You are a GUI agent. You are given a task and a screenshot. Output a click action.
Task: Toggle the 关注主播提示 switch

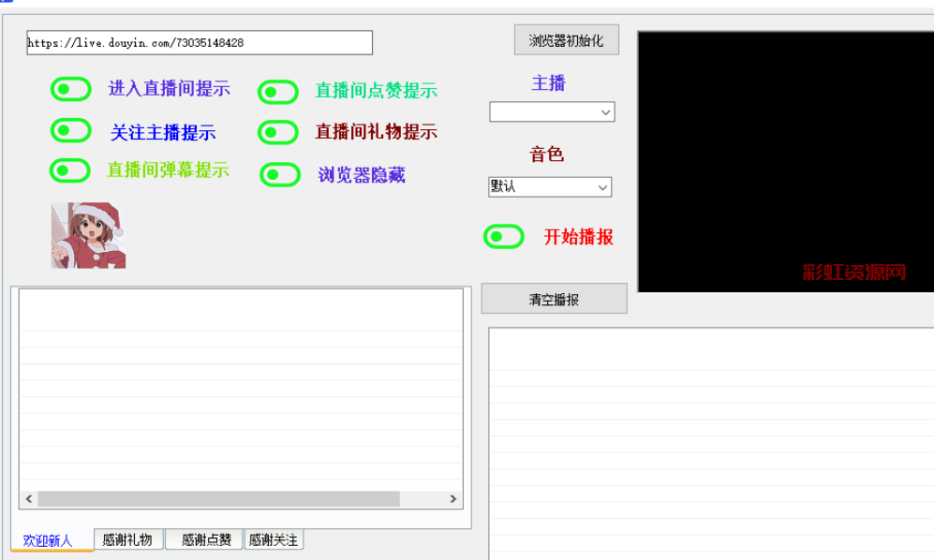(x=70, y=131)
